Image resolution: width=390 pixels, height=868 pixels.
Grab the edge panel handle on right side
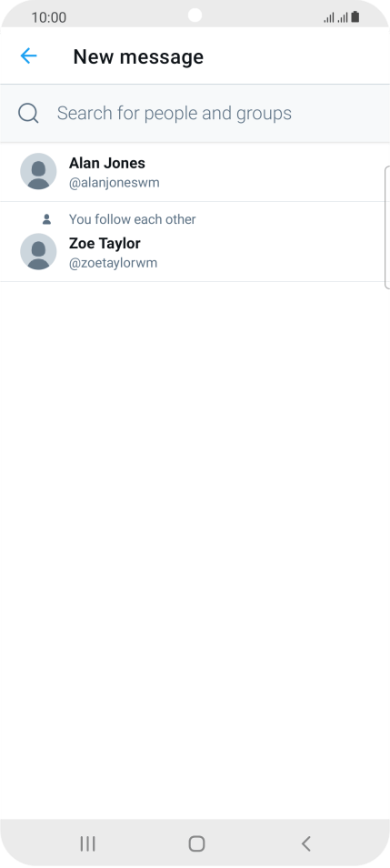[x=386, y=227]
